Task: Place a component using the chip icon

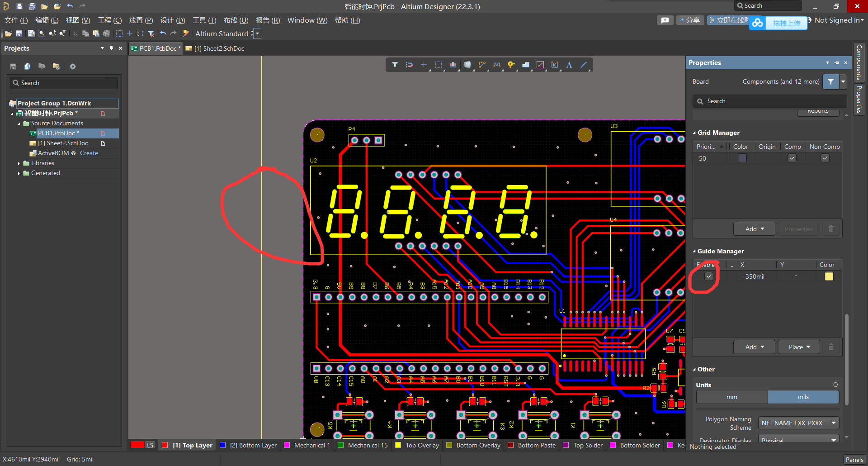Action: click(467, 65)
